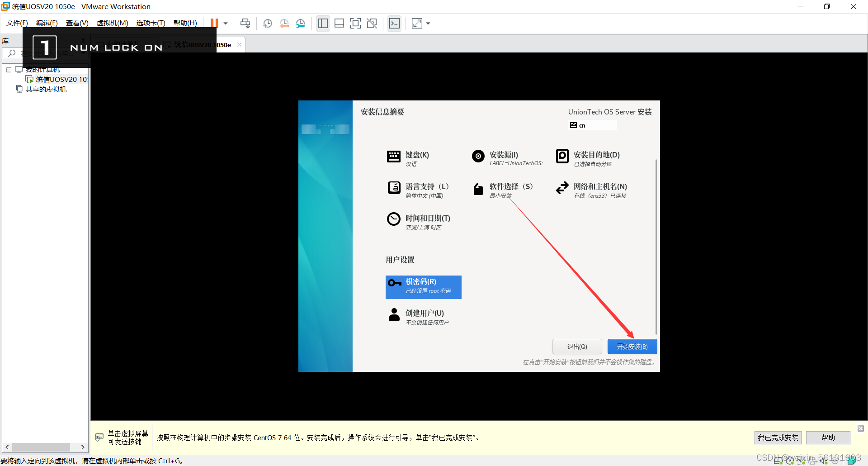Screen dimensions: 868x466
Task: Enter full screen mode icon
Action: click(356, 23)
